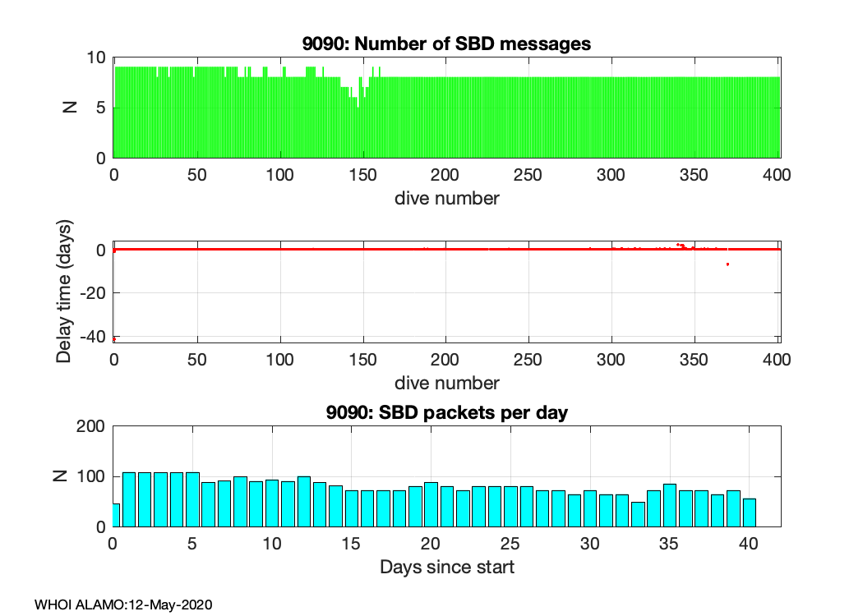Click the "9090: SBD packets per day" title

(447, 413)
